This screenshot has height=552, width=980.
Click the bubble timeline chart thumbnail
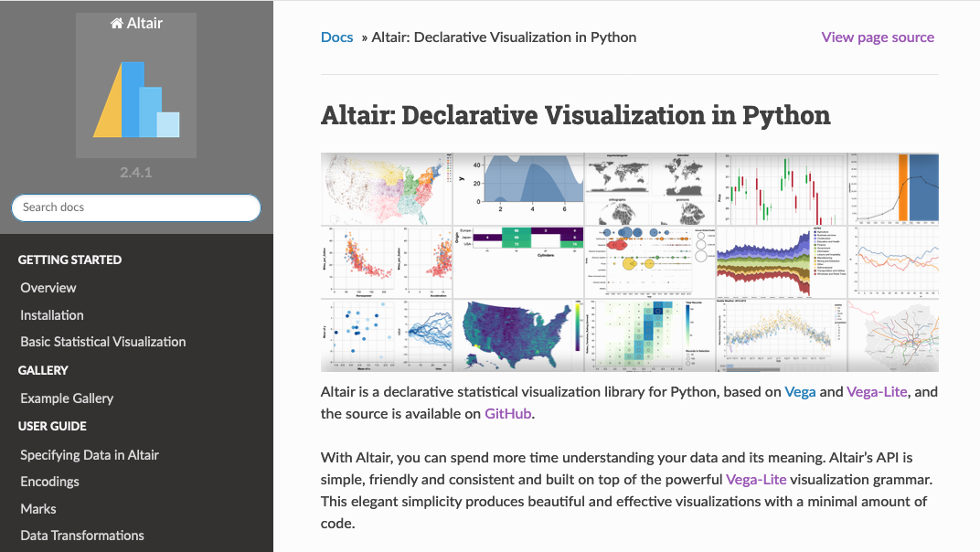pyautogui.click(x=650, y=262)
